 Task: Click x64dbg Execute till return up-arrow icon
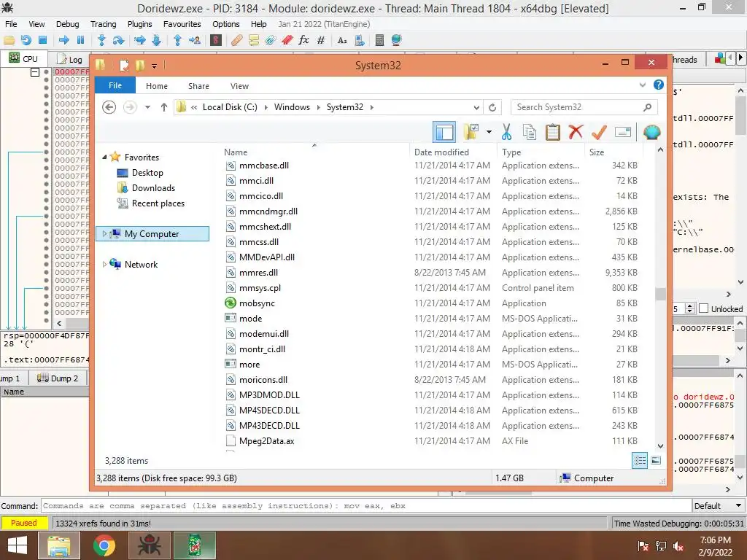point(178,41)
